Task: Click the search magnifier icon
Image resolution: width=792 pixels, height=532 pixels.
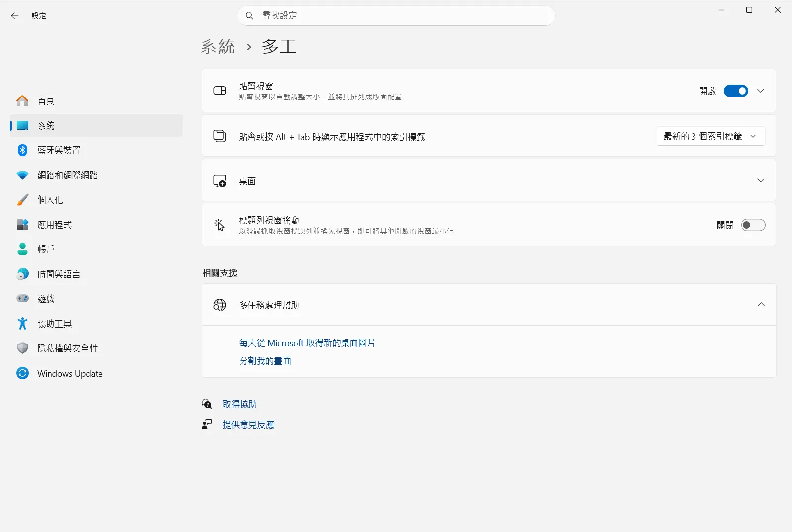Action: click(249, 16)
